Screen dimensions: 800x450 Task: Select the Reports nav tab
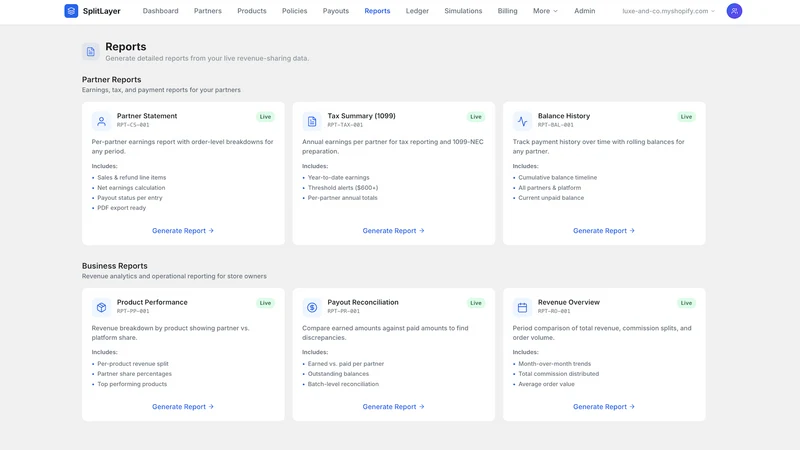377,11
